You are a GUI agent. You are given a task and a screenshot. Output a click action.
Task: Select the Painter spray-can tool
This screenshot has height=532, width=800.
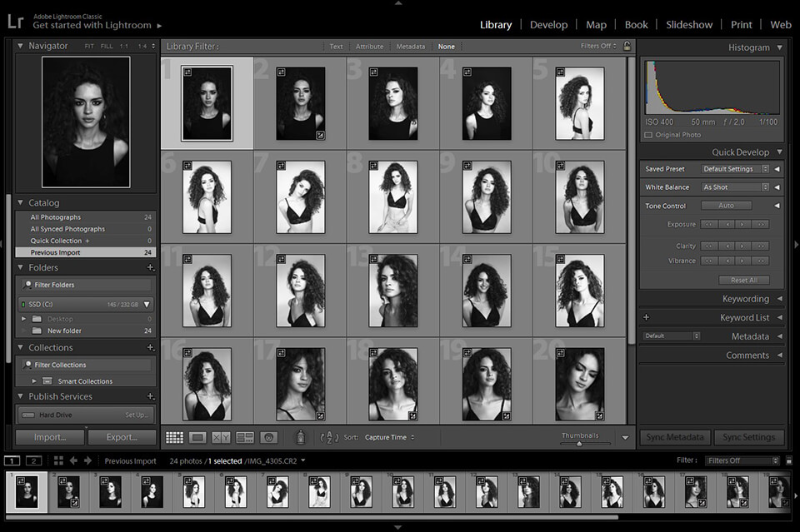click(x=300, y=436)
